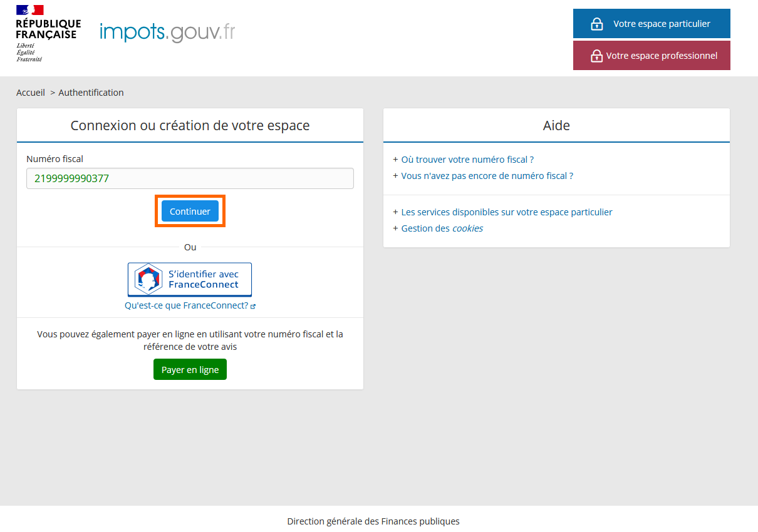Click the Connexion ou création de votre espace heading
Screen dimensions: 758x532
190,125
